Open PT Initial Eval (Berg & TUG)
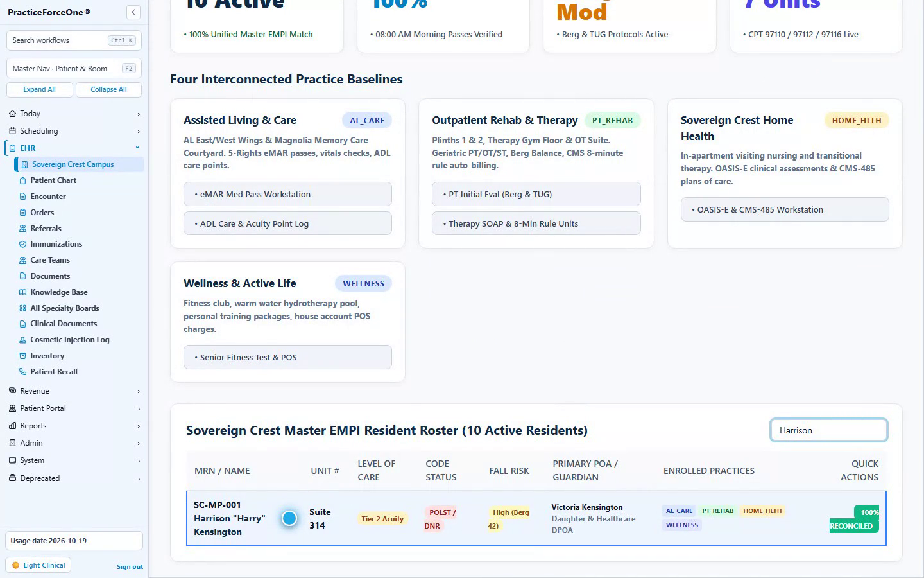The height and width of the screenshot is (578, 924). [x=536, y=194]
